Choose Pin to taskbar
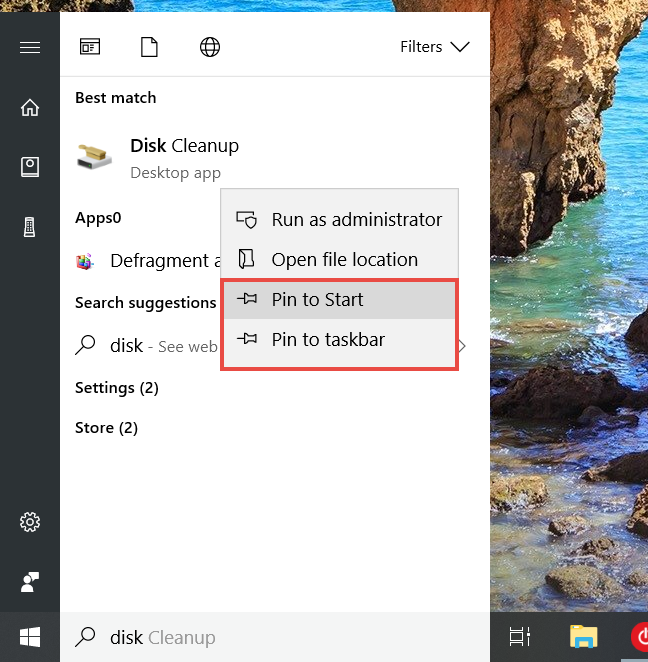The height and width of the screenshot is (662, 648). 339,340
